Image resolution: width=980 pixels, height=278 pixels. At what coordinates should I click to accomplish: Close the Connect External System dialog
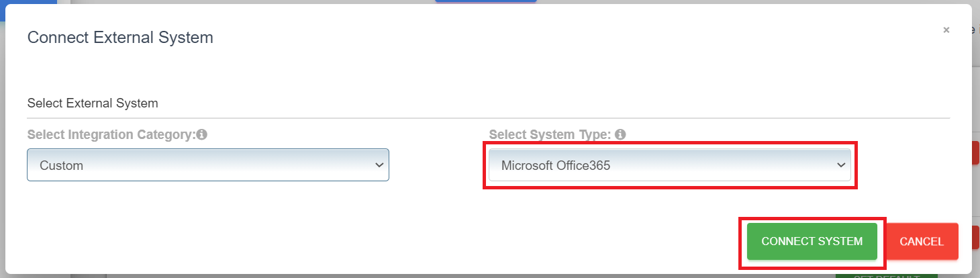click(x=946, y=30)
